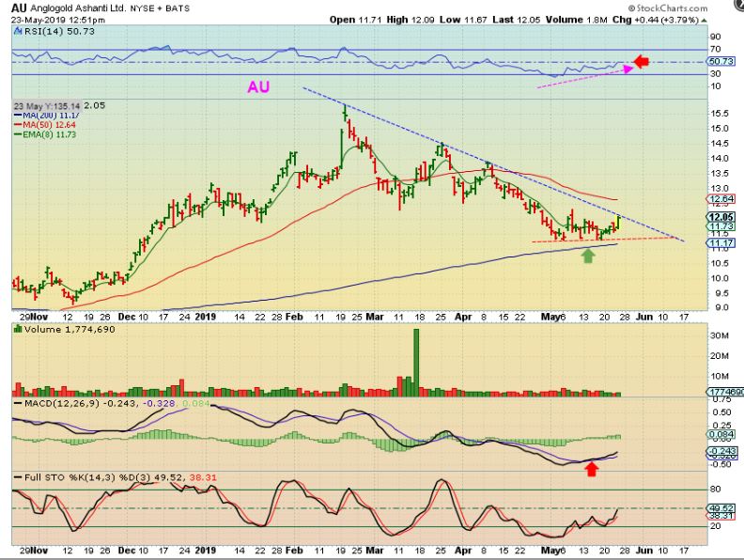
Task: Click the Open 11.71 value
Action: (x=355, y=20)
